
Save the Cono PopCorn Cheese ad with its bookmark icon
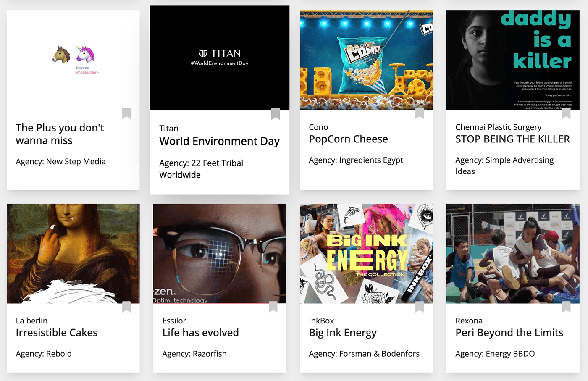click(x=420, y=113)
